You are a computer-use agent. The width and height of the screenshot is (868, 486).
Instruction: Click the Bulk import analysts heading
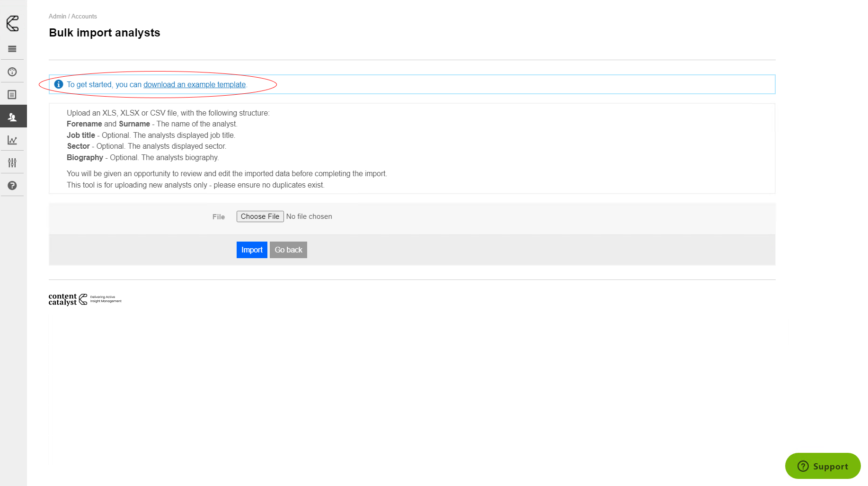(105, 33)
